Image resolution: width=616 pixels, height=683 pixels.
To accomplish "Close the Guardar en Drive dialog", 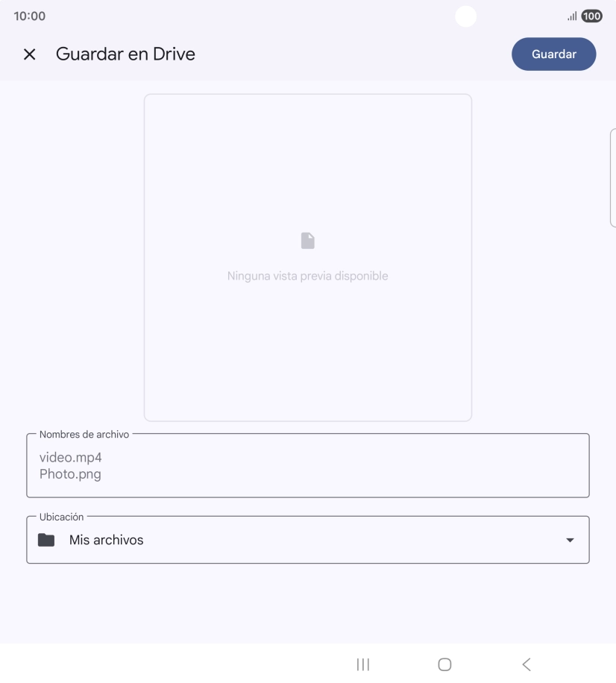I will (30, 54).
